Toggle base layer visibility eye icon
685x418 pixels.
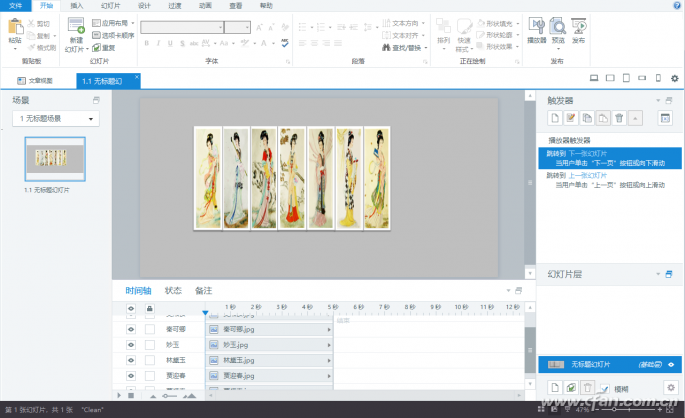671,364
